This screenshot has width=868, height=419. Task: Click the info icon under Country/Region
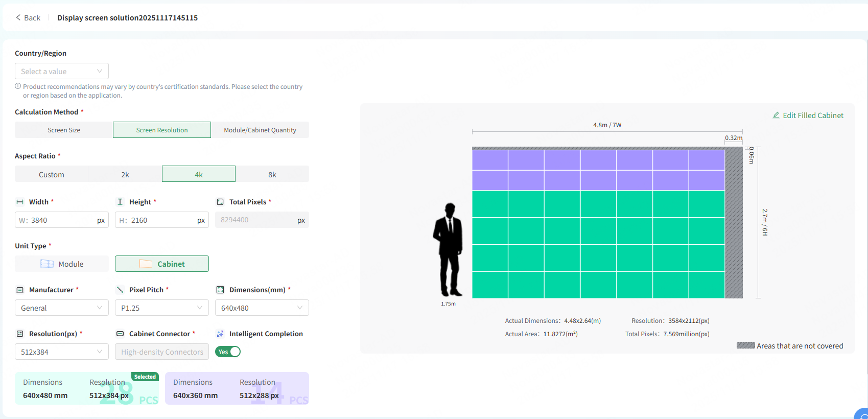[18, 86]
